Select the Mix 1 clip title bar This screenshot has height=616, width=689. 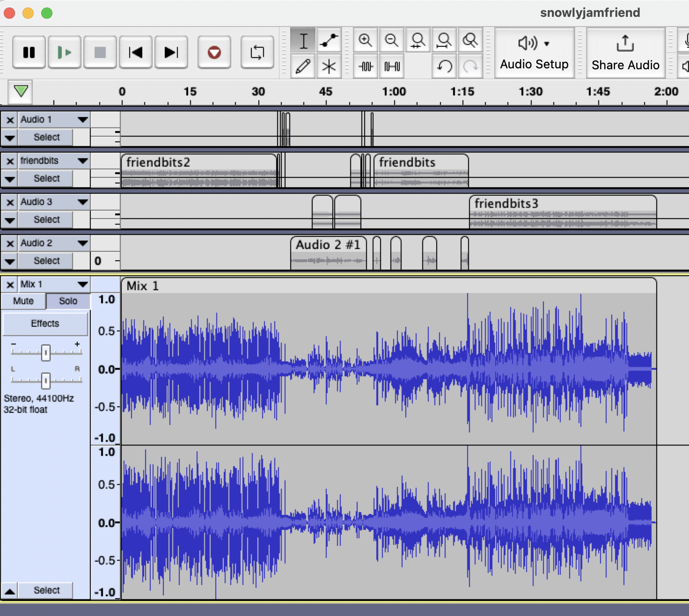click(389, 286)
